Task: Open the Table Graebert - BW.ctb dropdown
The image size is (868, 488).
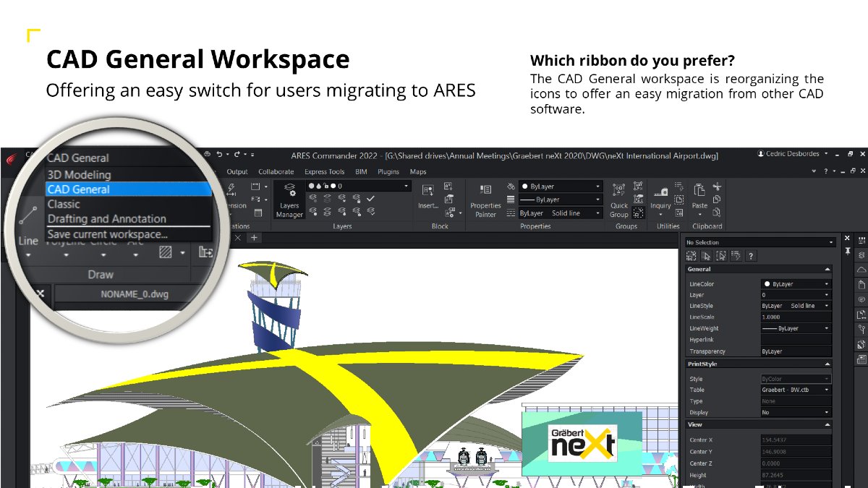Action: click(796, 390)
